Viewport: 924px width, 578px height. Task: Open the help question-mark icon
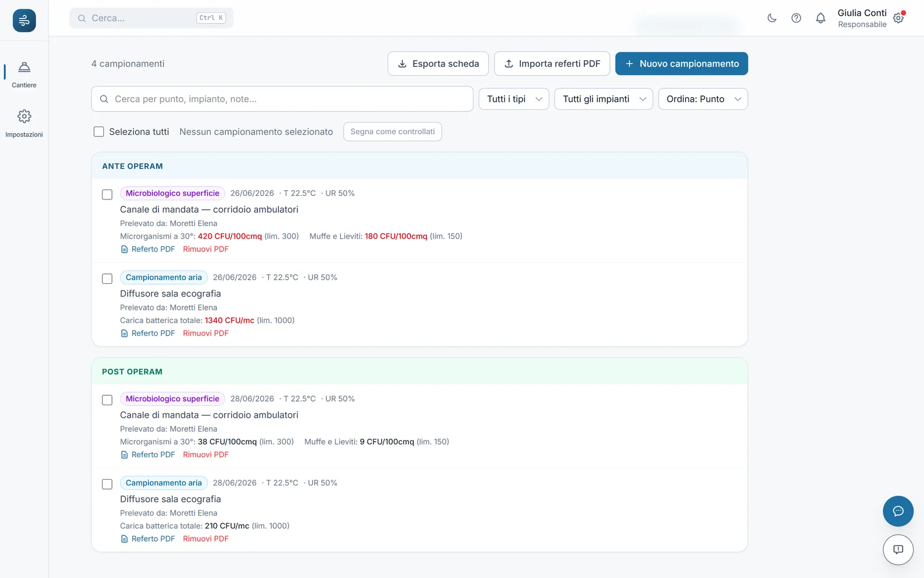tap(796, 18)
